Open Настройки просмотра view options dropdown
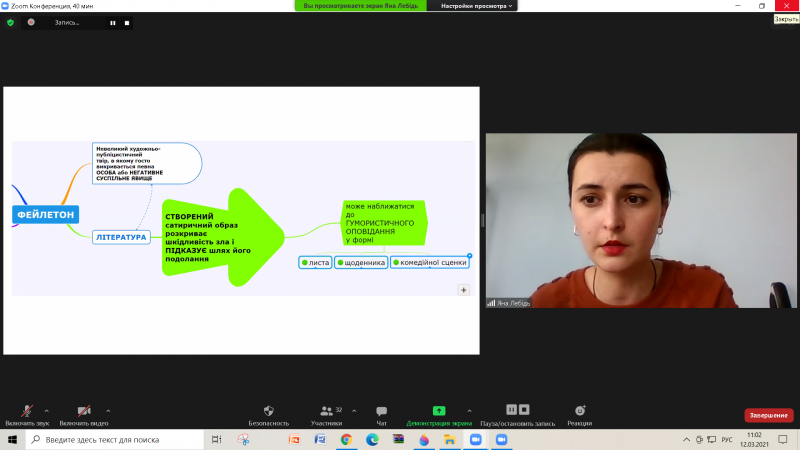The image size is (800, 450). tap(476, 6)
